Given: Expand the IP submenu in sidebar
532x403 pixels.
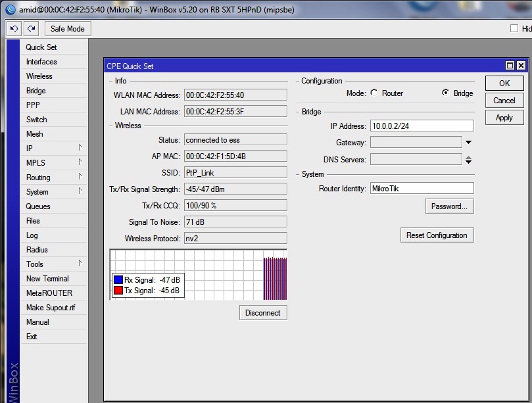Looking at the screenshot, I should (80, 149).
